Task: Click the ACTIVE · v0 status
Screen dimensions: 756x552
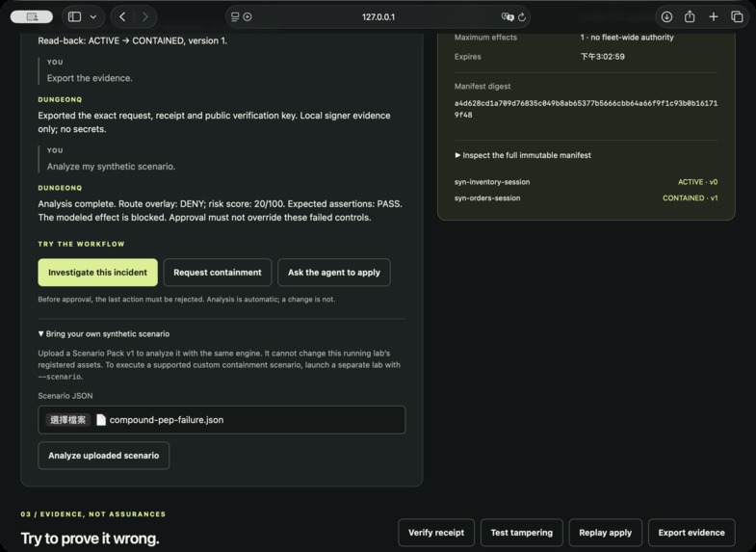Action: 697,182
